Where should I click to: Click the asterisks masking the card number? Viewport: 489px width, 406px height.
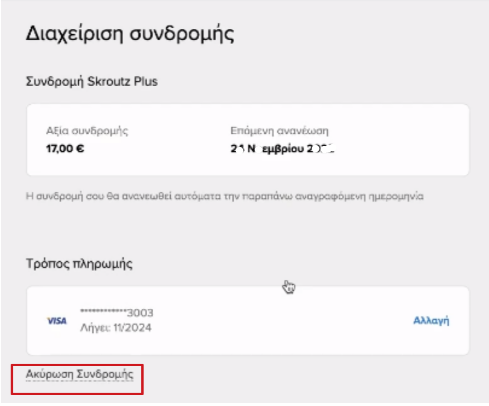coord(103,311)
